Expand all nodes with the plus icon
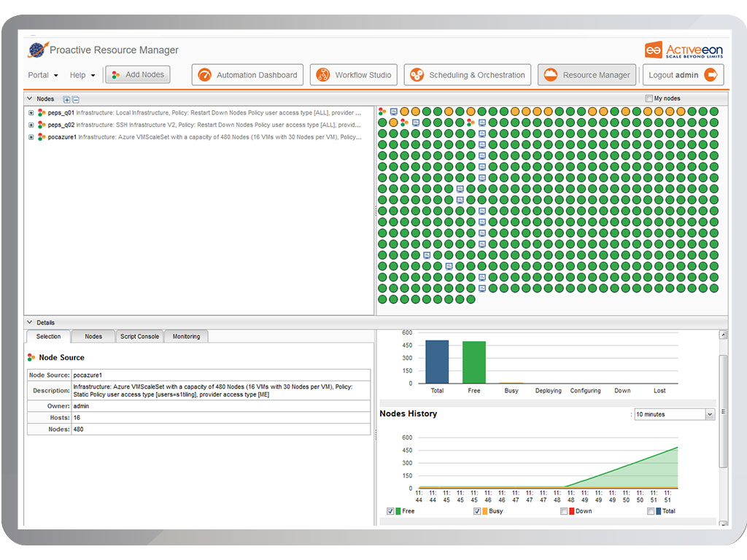Screen dimensions: 747x560 pos(66,99)
